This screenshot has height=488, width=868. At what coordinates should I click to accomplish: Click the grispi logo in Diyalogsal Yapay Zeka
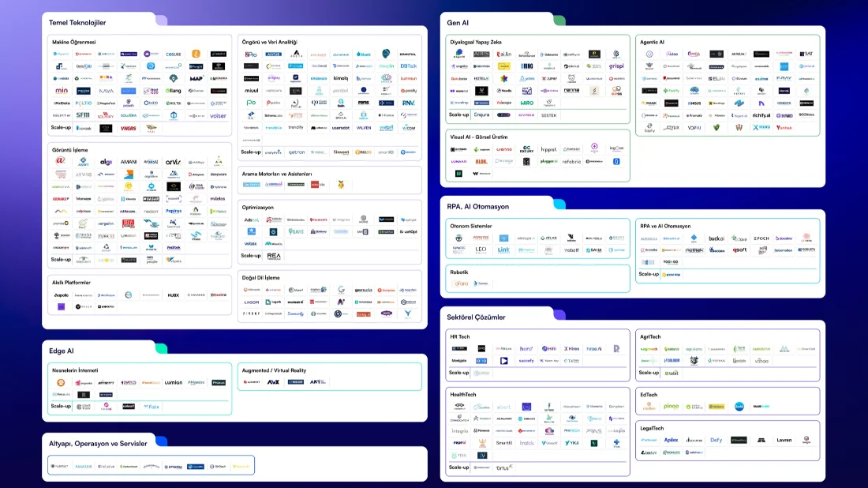click(616, 66)
